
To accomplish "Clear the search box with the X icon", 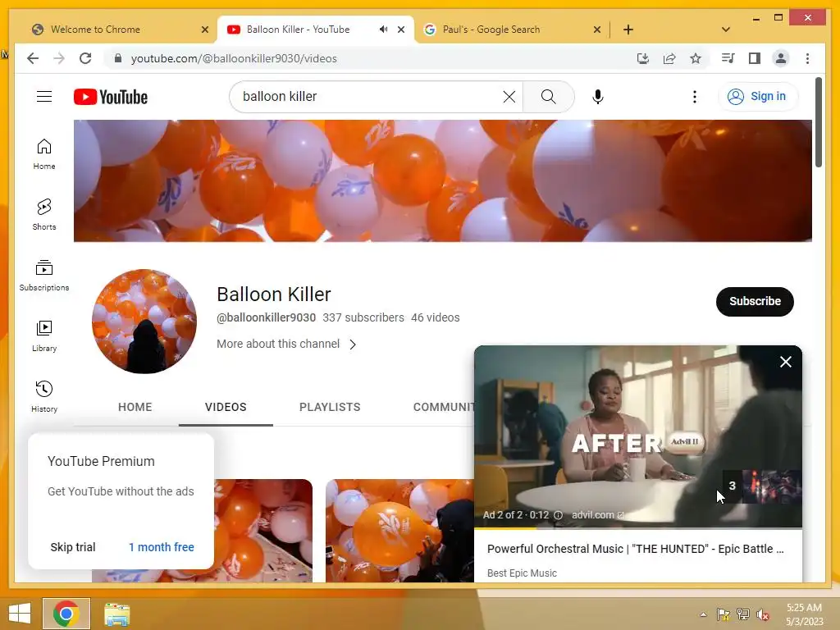I will (509, 97).
